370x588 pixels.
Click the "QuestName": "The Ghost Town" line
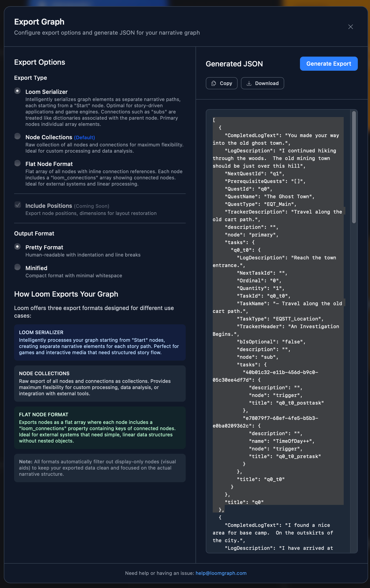pos(269,197)
